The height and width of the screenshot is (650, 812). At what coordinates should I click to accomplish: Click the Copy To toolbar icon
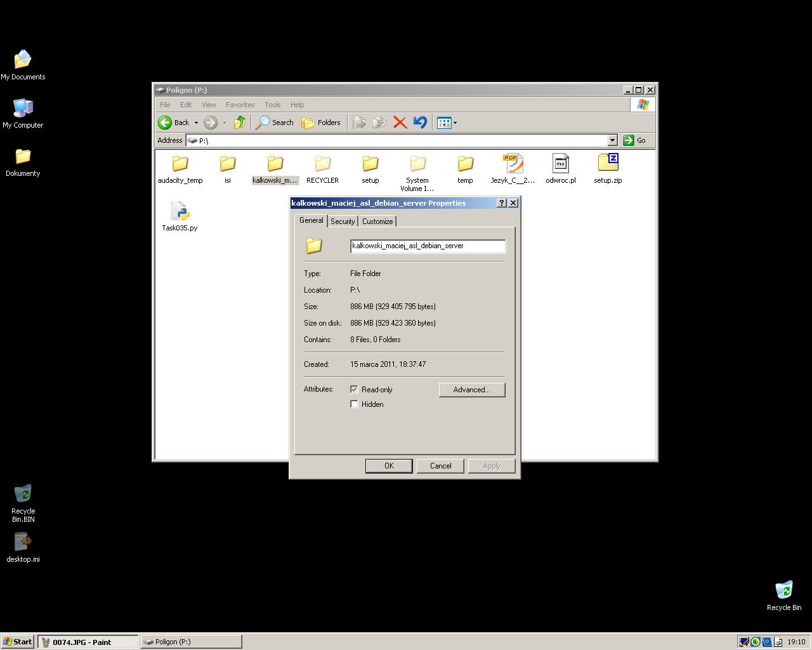tap(379, 123)
